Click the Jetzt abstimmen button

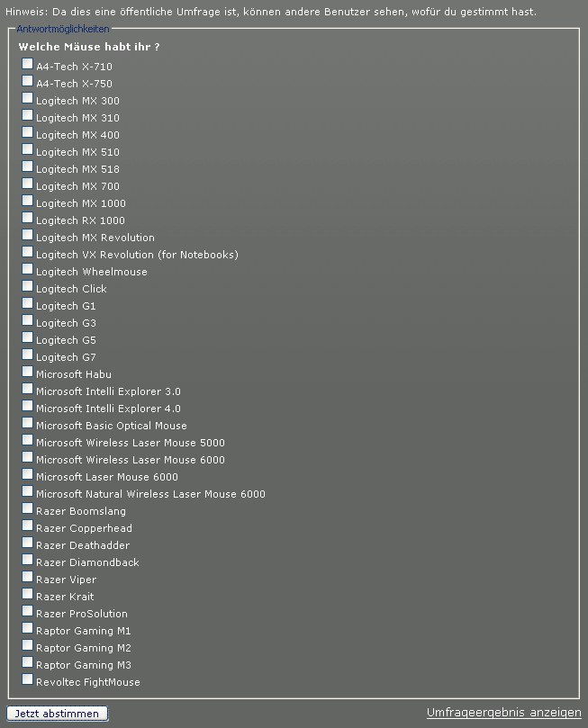(x=57, y=714)
